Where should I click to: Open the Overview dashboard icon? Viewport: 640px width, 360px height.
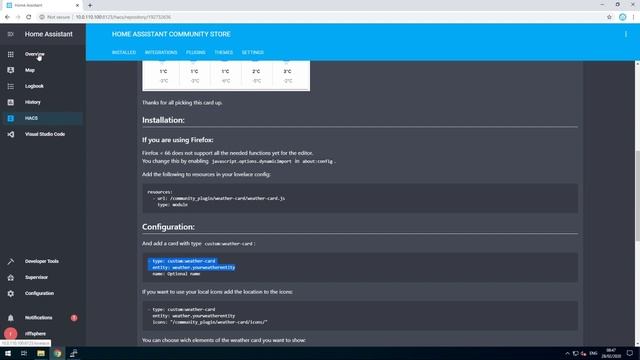pyautogui.click(x=11, y=54)
